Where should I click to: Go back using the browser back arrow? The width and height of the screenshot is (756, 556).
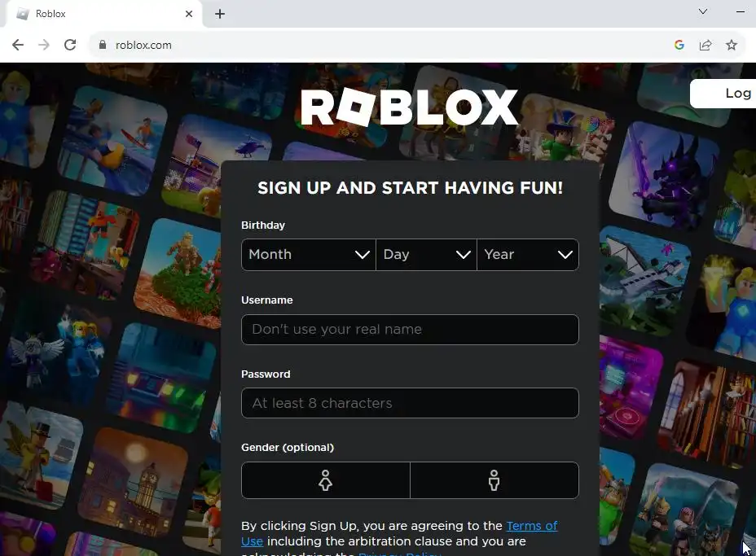click(18, 45)
